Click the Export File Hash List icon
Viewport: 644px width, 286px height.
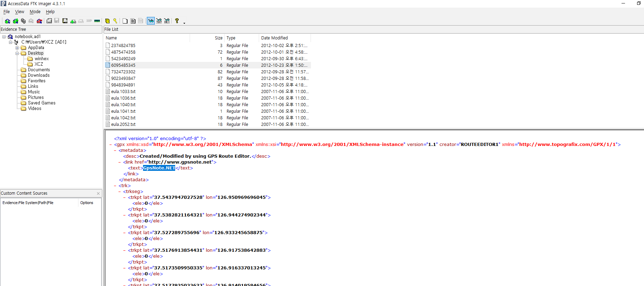(x=133, y=21)
